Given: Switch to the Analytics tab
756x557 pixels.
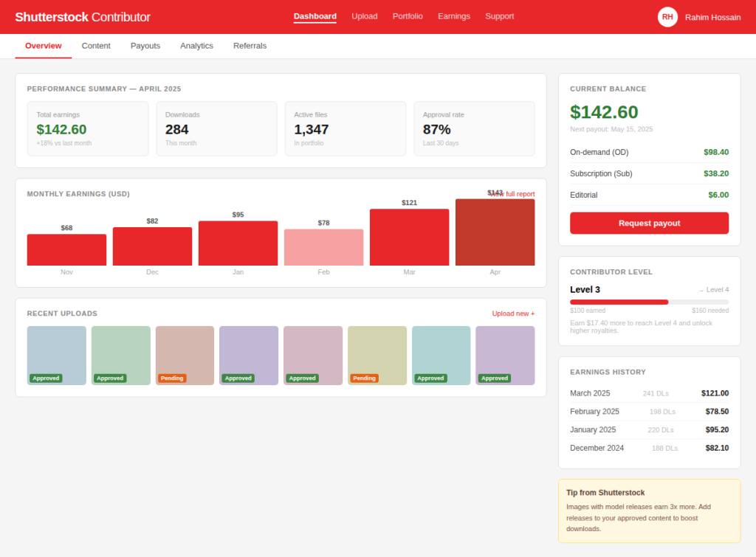Looking at the screenshot, I should click(196, 46).
